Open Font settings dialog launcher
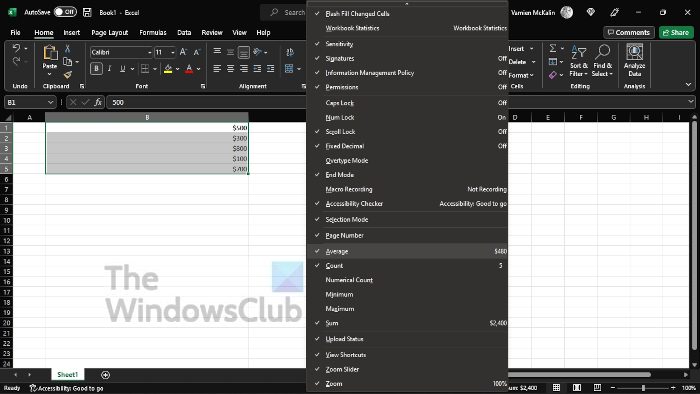 click(x=203, y=86)
